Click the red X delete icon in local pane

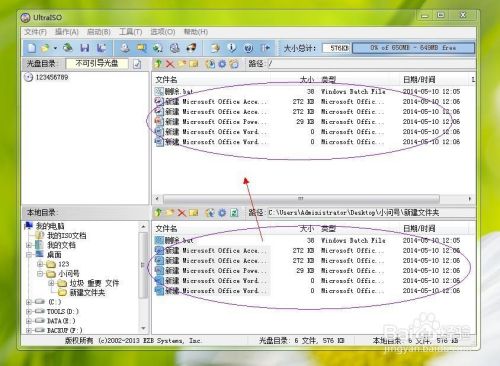[182, 212]
